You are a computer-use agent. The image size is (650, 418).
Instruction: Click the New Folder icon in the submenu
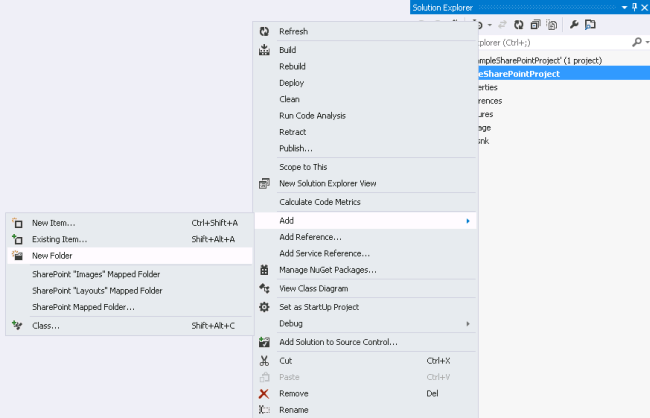coord(16,256)
